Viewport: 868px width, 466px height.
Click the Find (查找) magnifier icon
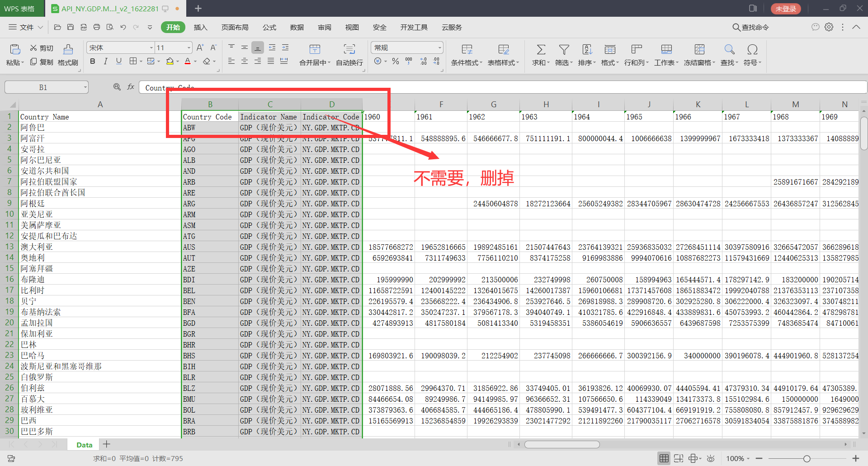point(729,49)
